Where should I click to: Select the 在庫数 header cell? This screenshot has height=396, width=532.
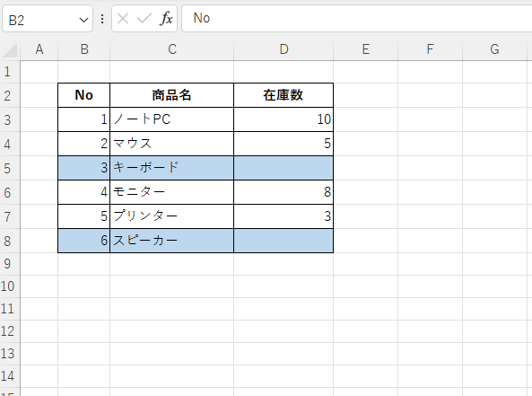(x=283, y=95)
